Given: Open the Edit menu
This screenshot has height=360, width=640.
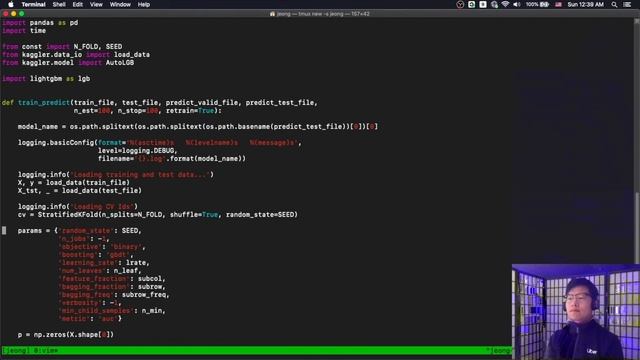Looking at the screenshot, I should tap(78, 4).
